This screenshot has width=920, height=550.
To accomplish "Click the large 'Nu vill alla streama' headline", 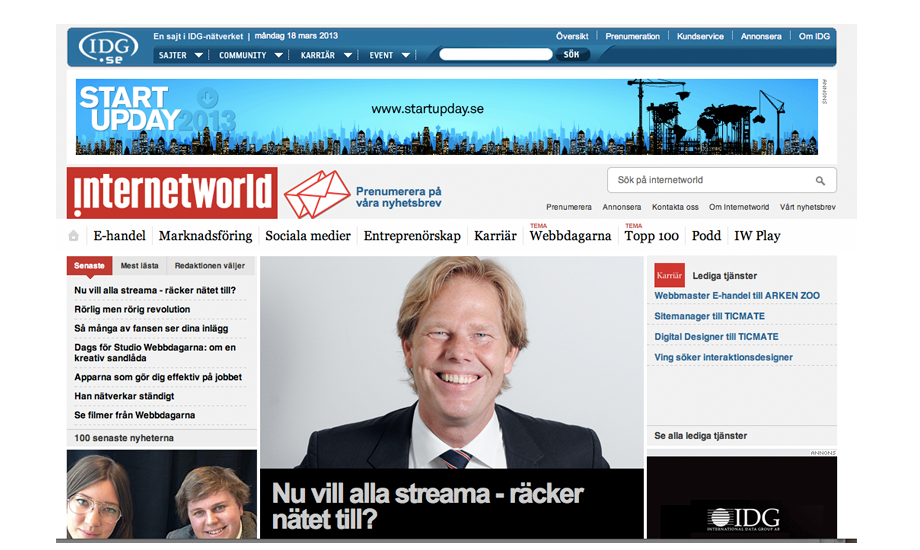I will click(x=428, y=506).
